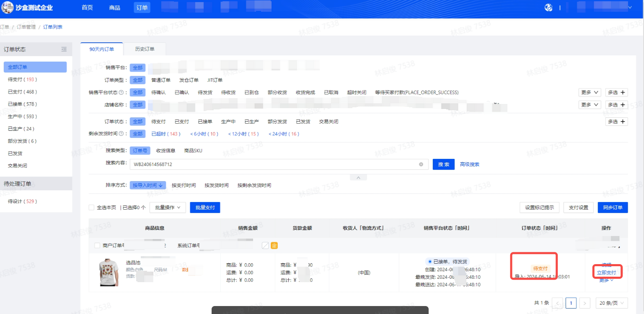Switch language via the globe icon
The height and width of the screenshot is (314, 644).
coord(549,7)
